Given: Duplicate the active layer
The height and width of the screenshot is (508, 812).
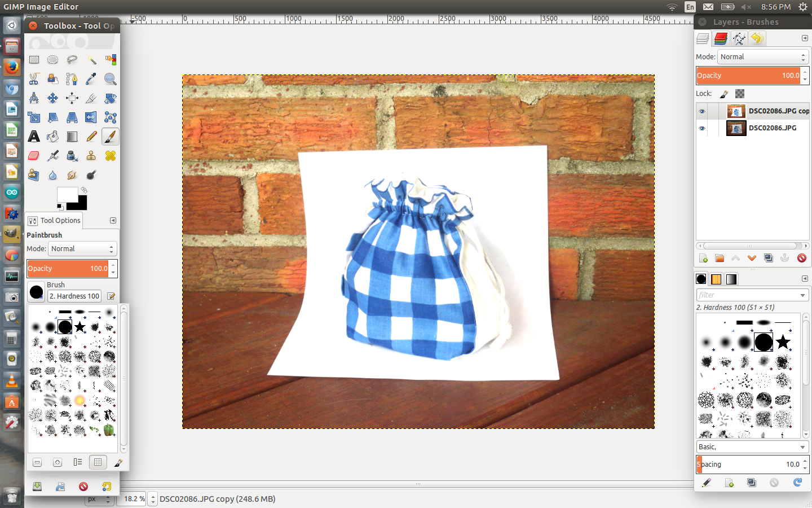Looking at the screenshot, I should [x=768, y=259].
